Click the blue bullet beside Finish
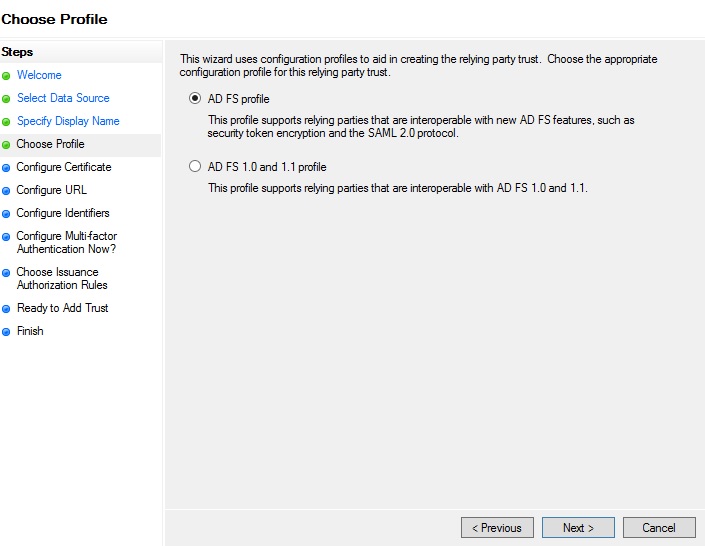This screenshot has height=546, width=705. [x=6, y=332]
